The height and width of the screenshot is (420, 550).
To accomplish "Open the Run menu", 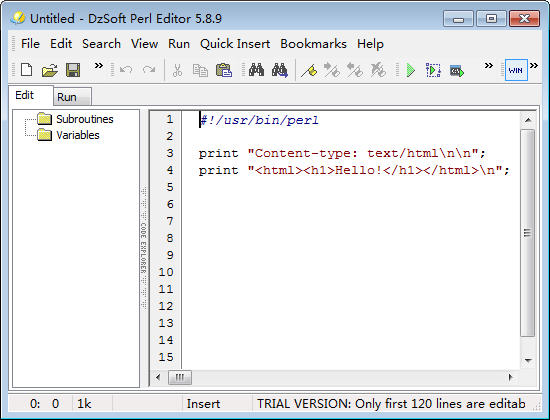I will pos(179,44).
